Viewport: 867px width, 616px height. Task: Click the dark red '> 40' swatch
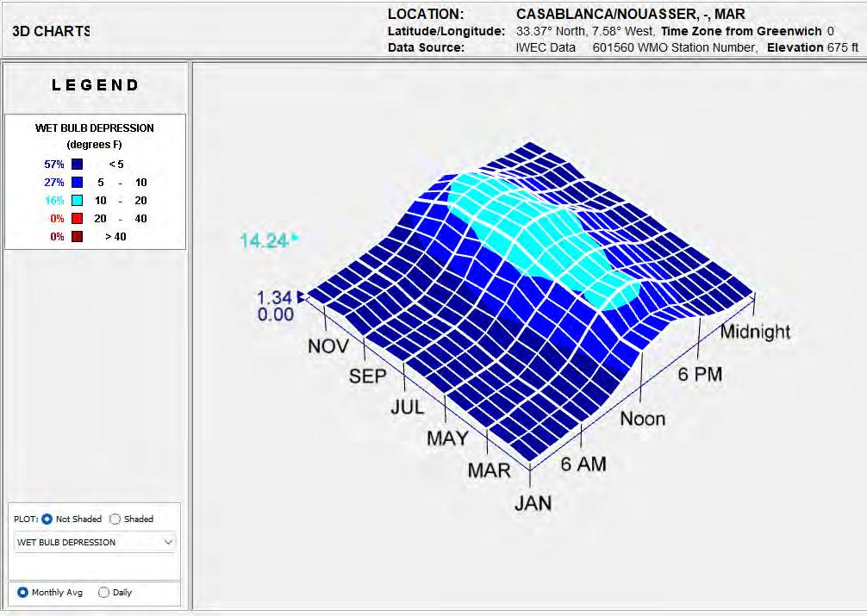click(x=78, y=237)
